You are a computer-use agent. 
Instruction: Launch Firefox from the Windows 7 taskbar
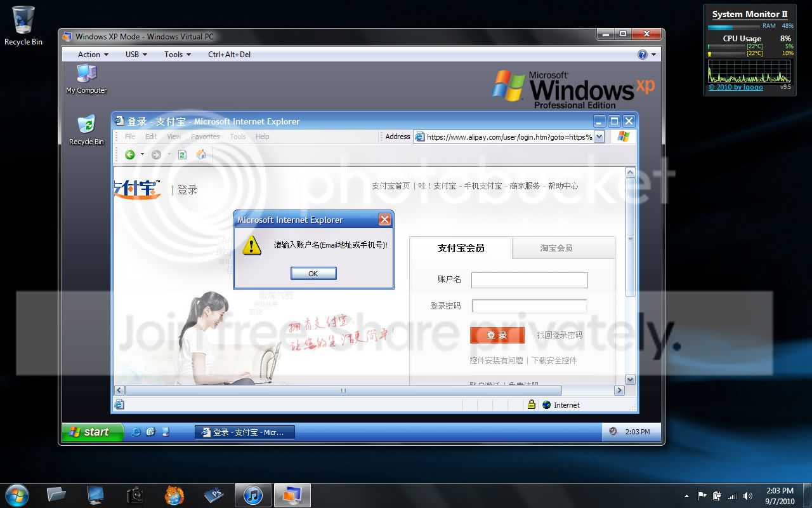pyautogui.click(x=174, y=495)
